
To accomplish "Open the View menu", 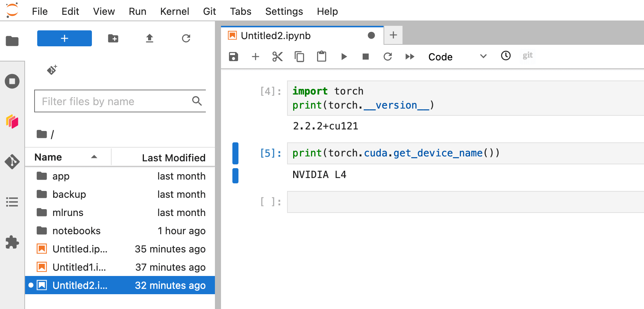I will 104,11.
